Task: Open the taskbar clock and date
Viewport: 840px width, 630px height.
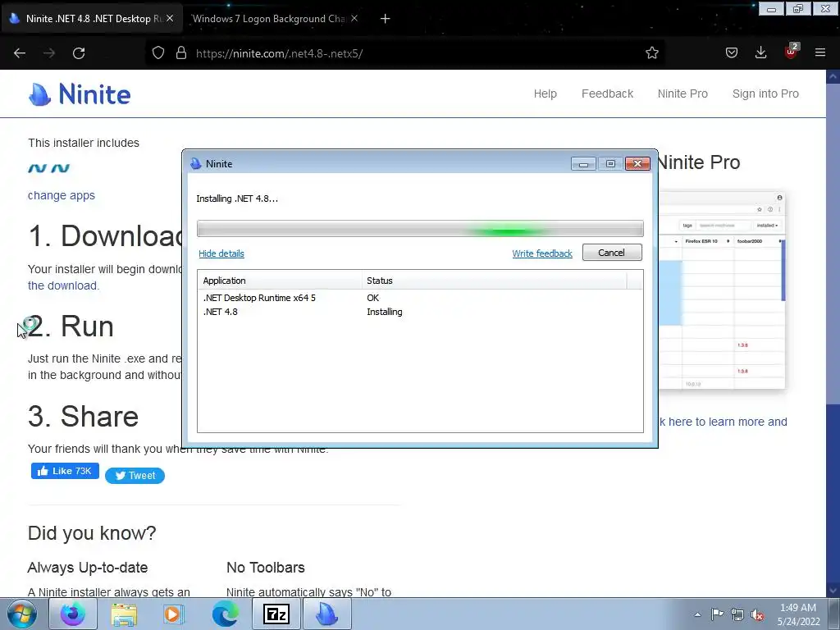Action: (x=798, y=614)
